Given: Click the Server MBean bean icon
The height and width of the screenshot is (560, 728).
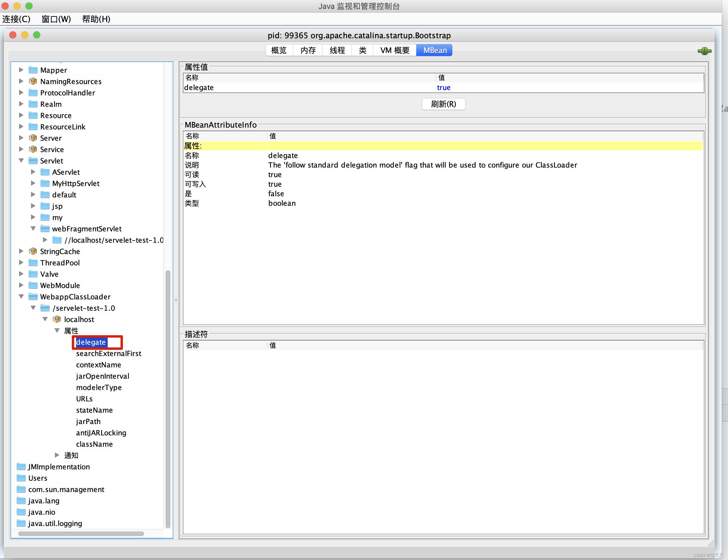Looking at the screenshot, I should 33,138.
